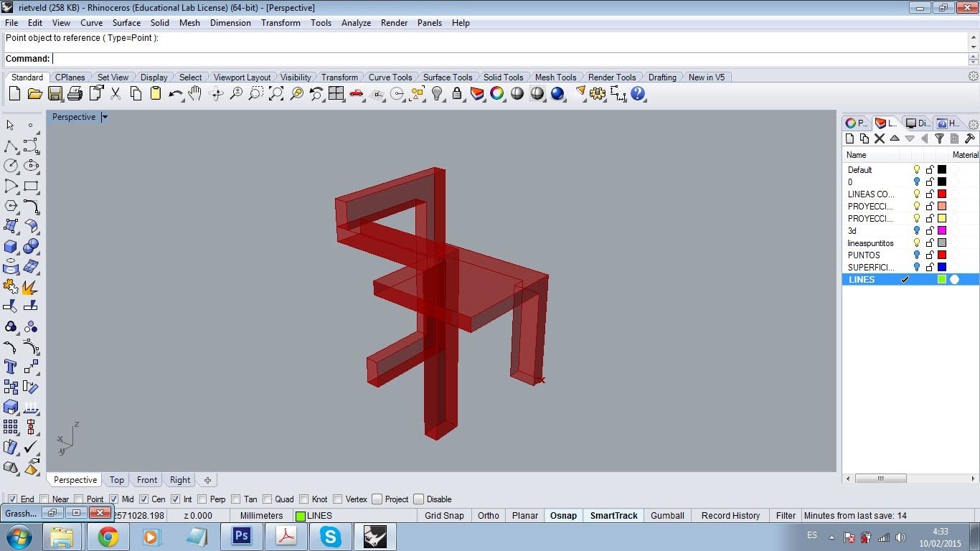The image size is (980, 551).
Task: Click the layer filter funnel icon
Action: 939,138
